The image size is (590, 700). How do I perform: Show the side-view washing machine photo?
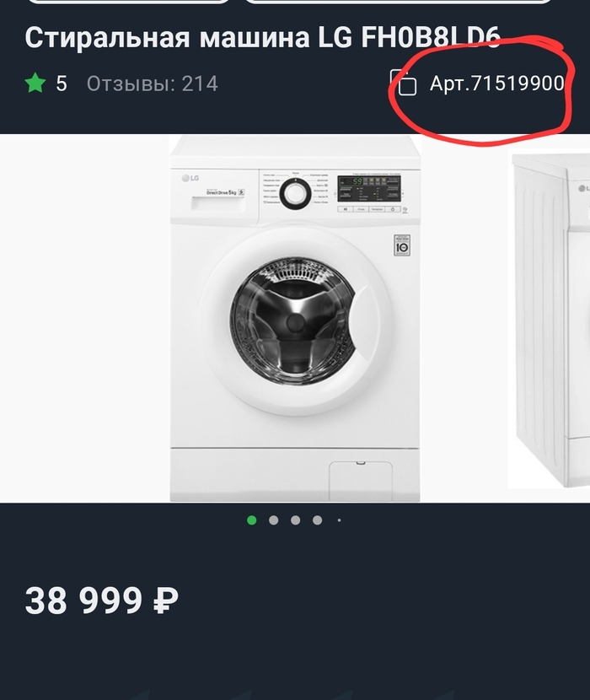552,318
